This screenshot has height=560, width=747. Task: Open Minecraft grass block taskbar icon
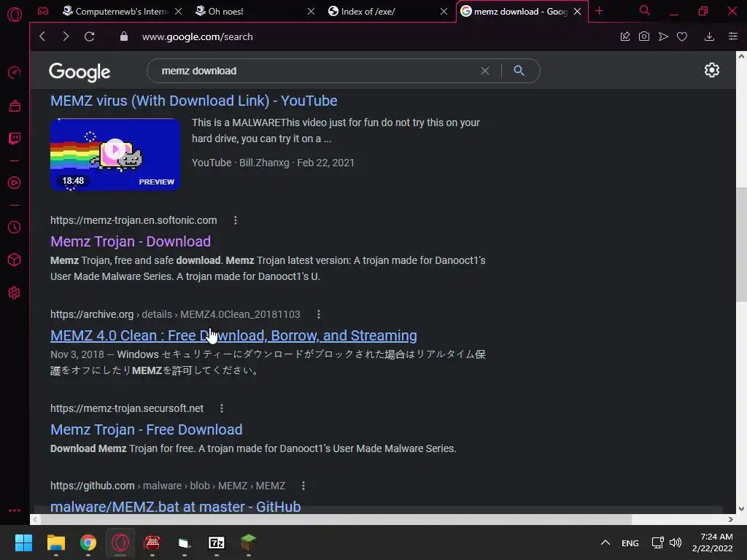[249, 542]
